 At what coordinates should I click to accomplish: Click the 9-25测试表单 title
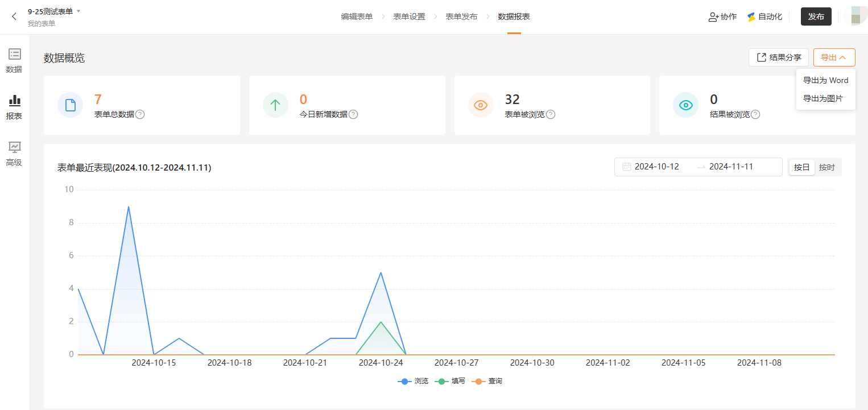pos(50,11)
